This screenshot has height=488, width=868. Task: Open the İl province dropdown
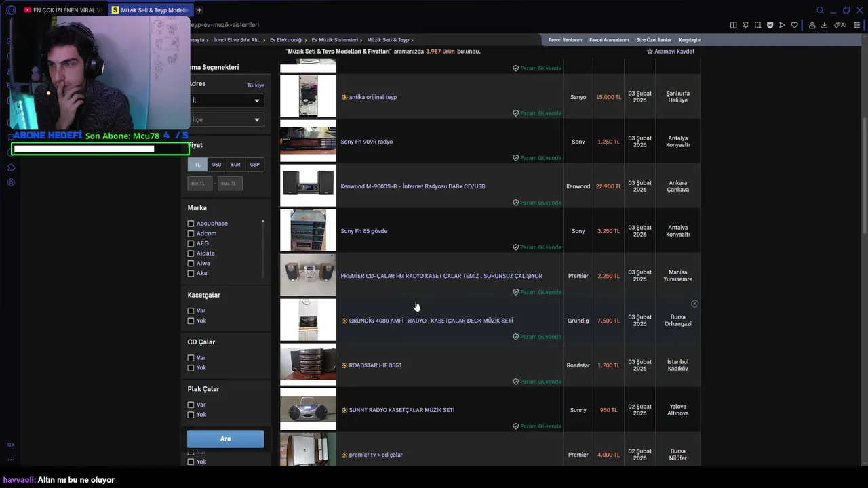(226, 100)
